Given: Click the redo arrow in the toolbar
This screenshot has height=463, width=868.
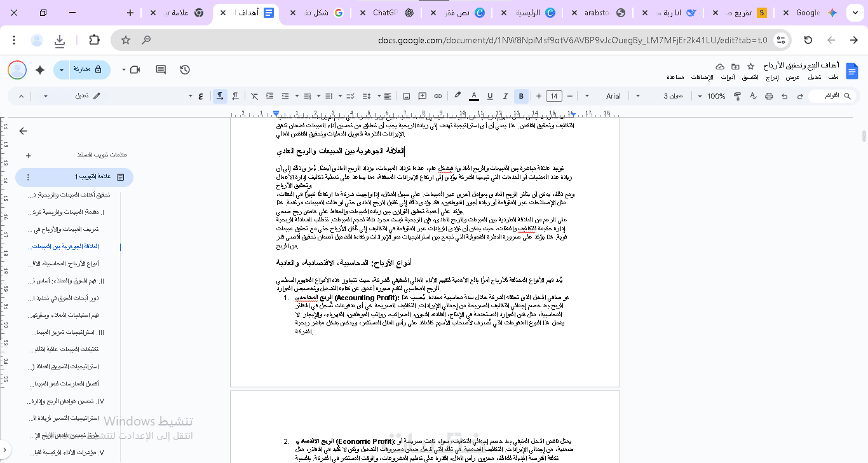Looking at the screenshot, I should [784, 96].
